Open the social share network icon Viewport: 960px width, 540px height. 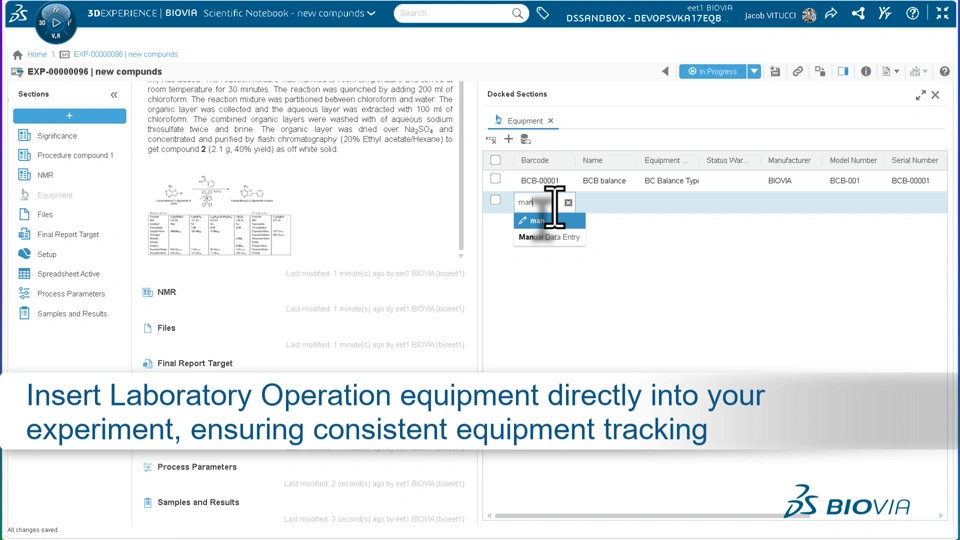click(x=858, y=13)
